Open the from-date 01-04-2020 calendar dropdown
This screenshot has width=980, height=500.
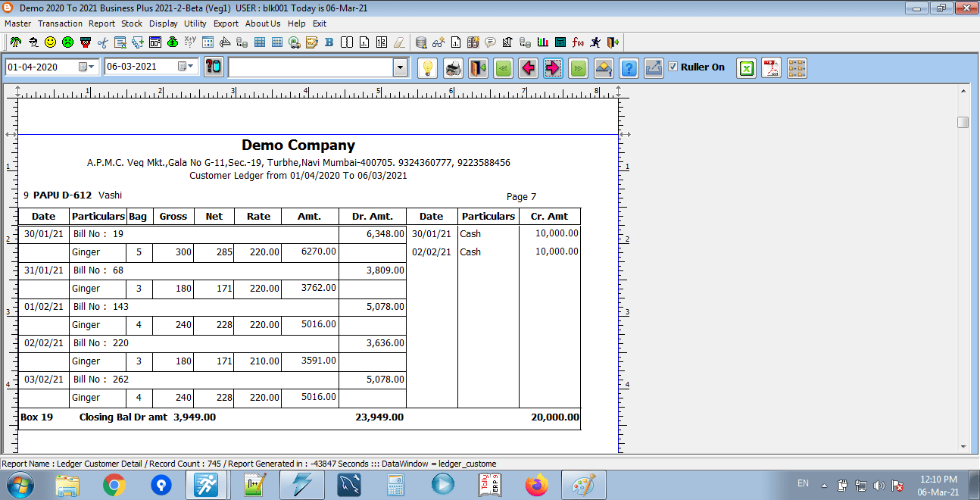click(x=86, y=67)
